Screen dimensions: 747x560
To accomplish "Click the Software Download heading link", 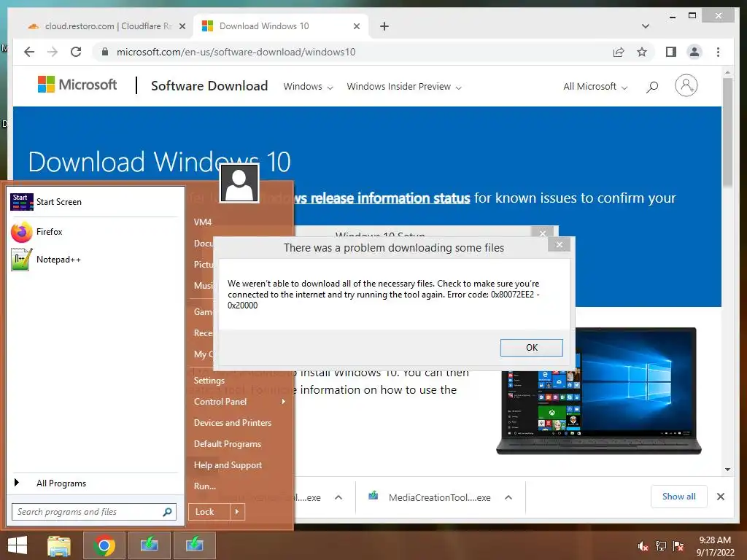I will point(209,86).
